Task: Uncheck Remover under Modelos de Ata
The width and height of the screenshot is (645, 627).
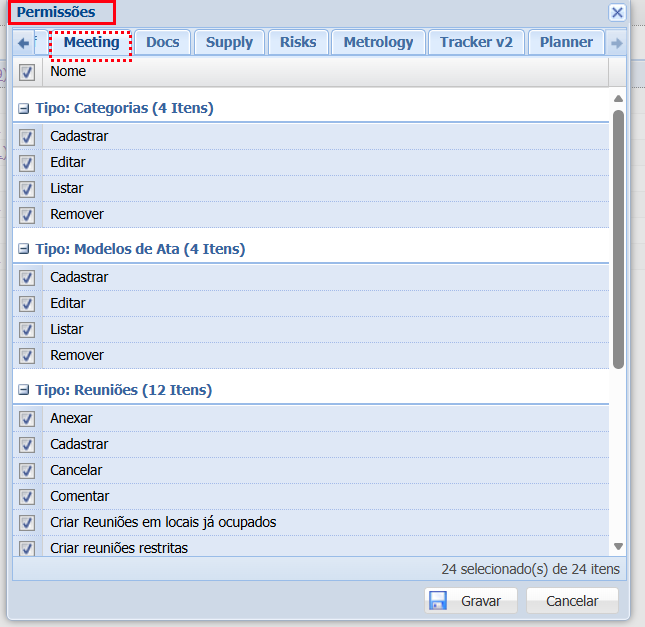Action: 27,356
